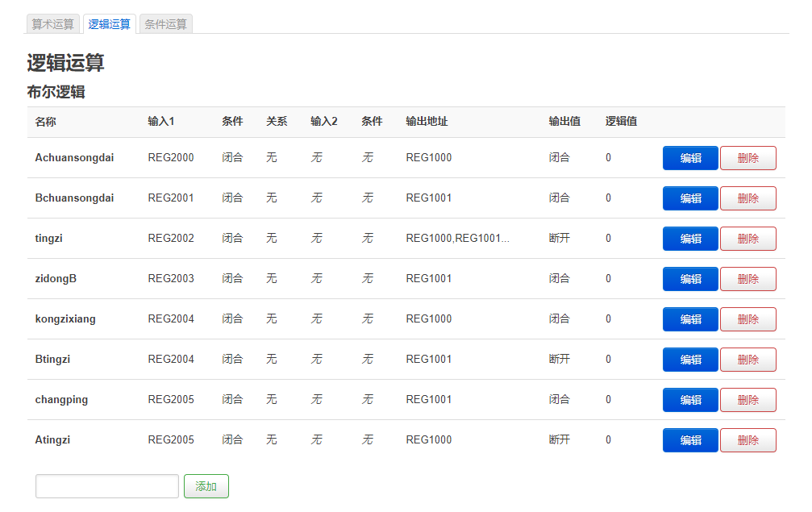Screen dimensions: 812x512
Task: Click the 关系 column header
Action: coord(277,121)
